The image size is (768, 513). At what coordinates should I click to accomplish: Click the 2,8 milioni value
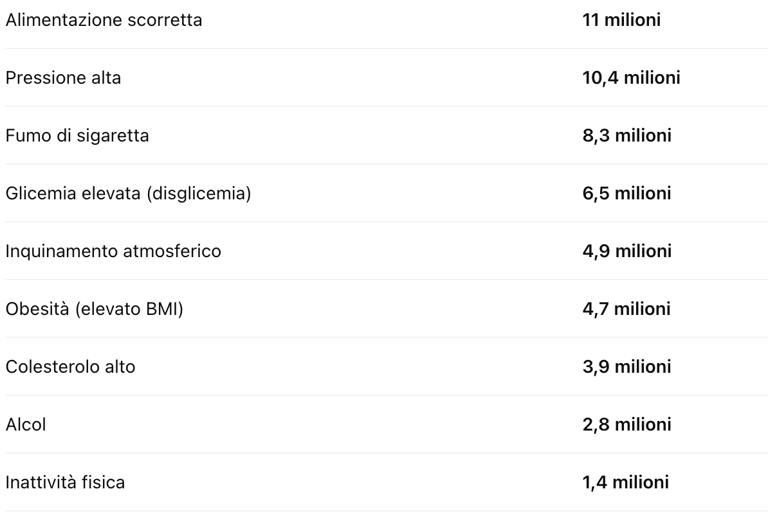626,425
